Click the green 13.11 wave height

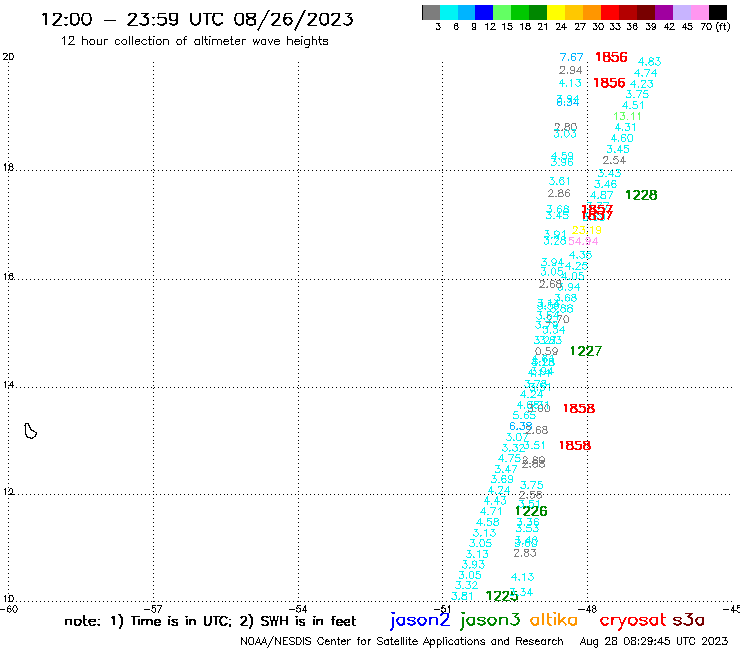(627, 116)
